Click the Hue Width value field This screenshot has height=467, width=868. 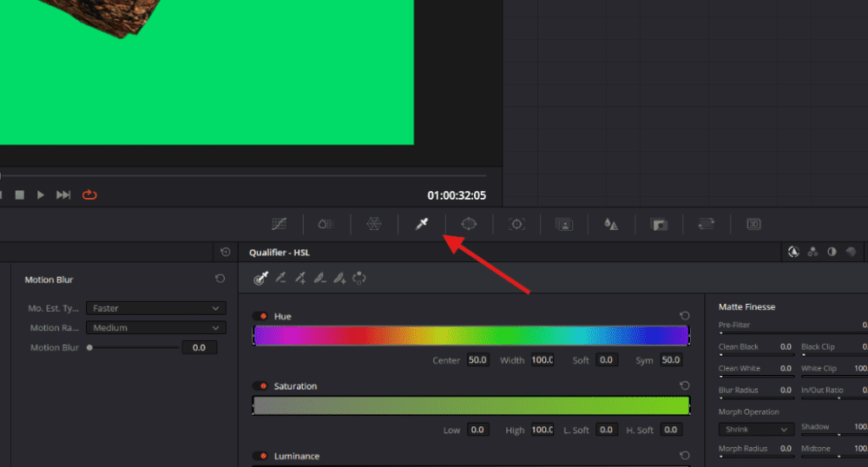[542, 360]
